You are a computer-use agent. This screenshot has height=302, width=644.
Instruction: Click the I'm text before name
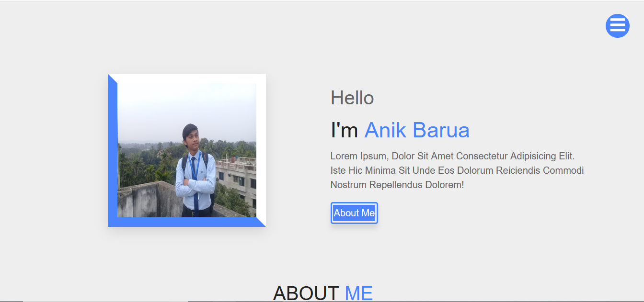click(x=344, y=130)
